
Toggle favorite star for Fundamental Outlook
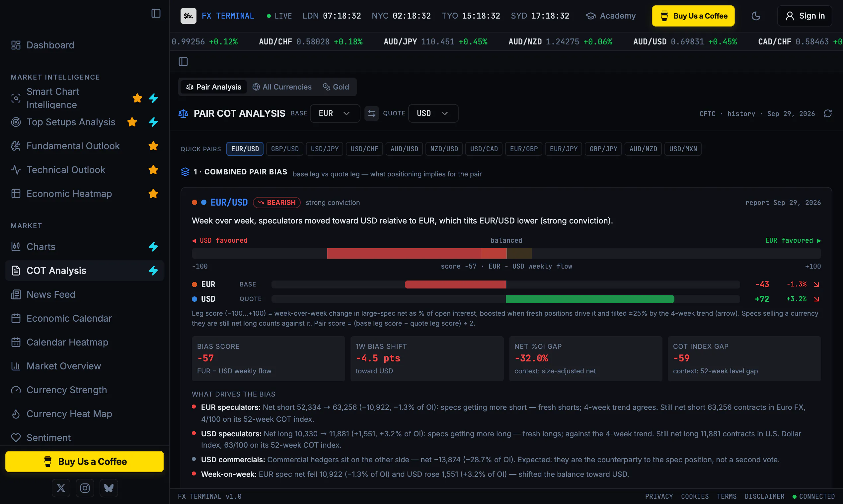point(153,146)
